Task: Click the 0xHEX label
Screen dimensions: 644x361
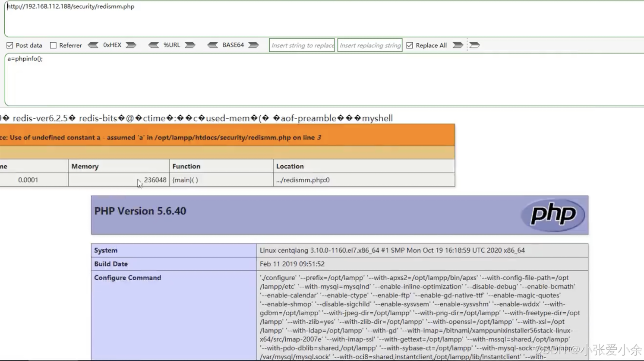Action: click(112, 45)
